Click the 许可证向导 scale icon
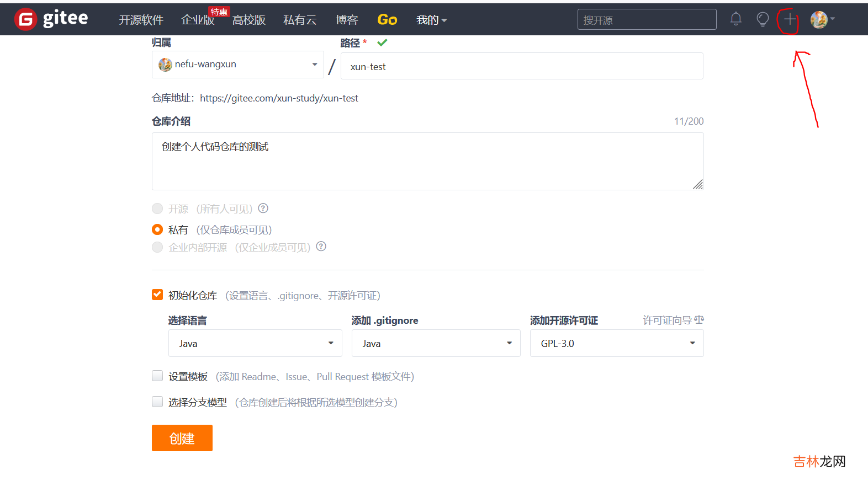 point(699,320)
